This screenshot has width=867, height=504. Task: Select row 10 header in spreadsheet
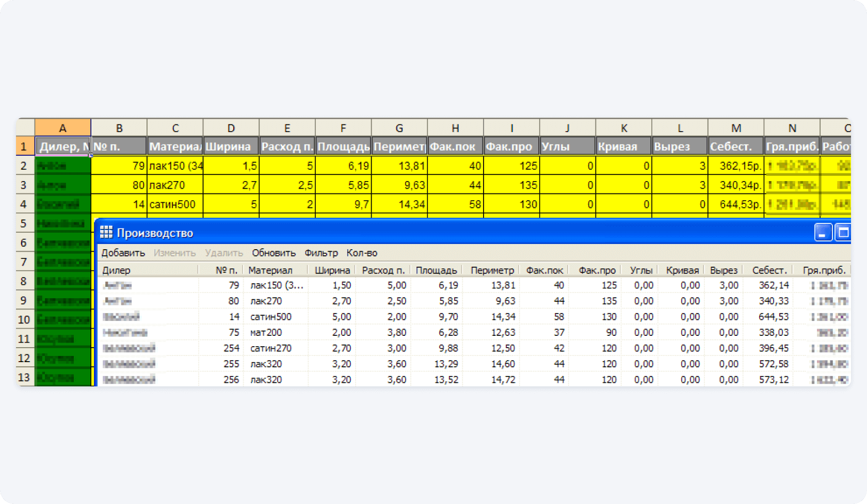tap(24, 319)
